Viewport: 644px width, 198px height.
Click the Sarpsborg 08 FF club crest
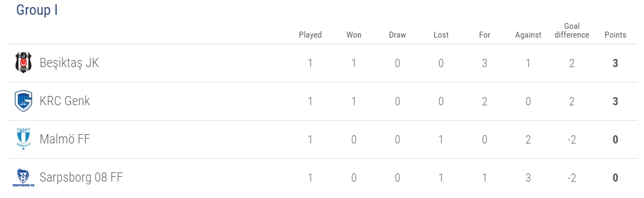click(23, 177)
